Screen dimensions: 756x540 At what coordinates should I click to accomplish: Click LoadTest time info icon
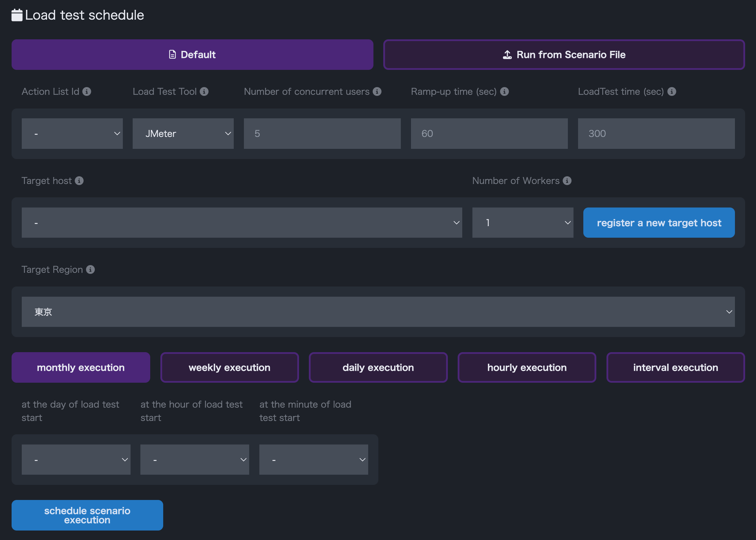tap(672, 92)
